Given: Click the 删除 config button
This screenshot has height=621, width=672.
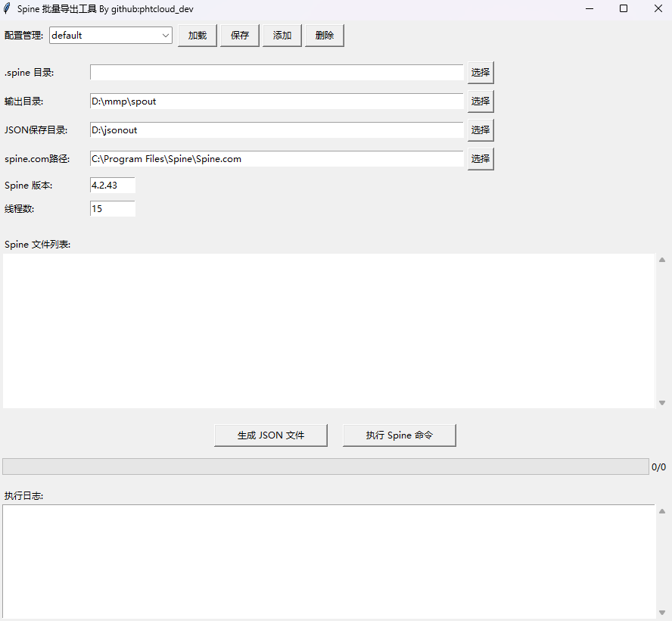Looking at the screenshot, I should click(325, 35).
